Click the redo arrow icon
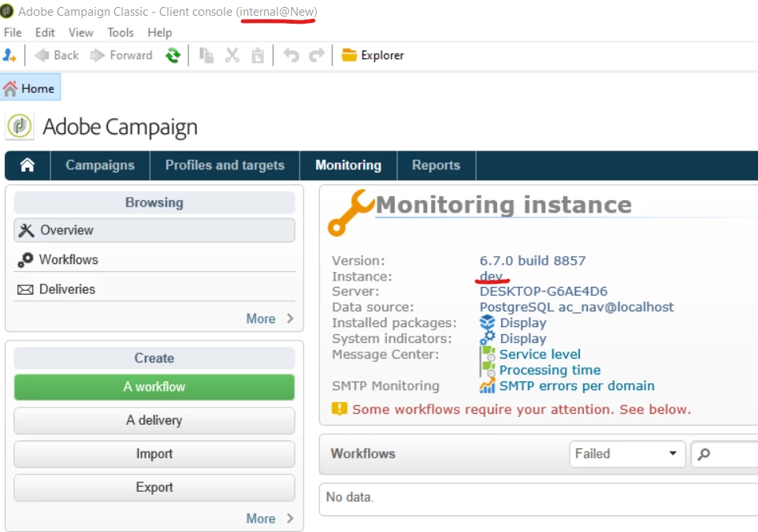Image resolution: width=758 pixels, height=532 pixels. pos(317,55)
